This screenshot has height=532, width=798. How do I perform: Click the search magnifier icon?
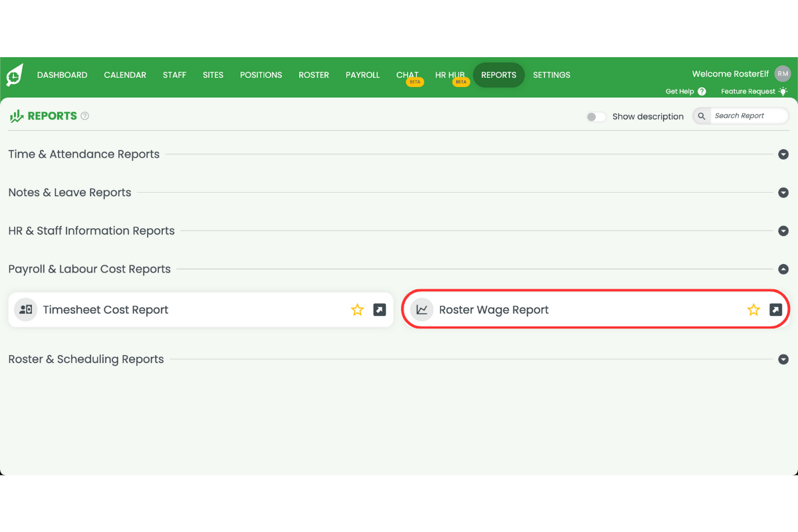(x=701, y=116)
